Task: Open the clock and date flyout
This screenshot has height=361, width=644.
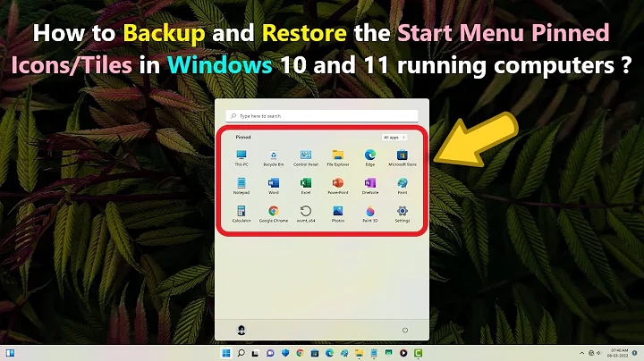Action: tap(619, 353)
